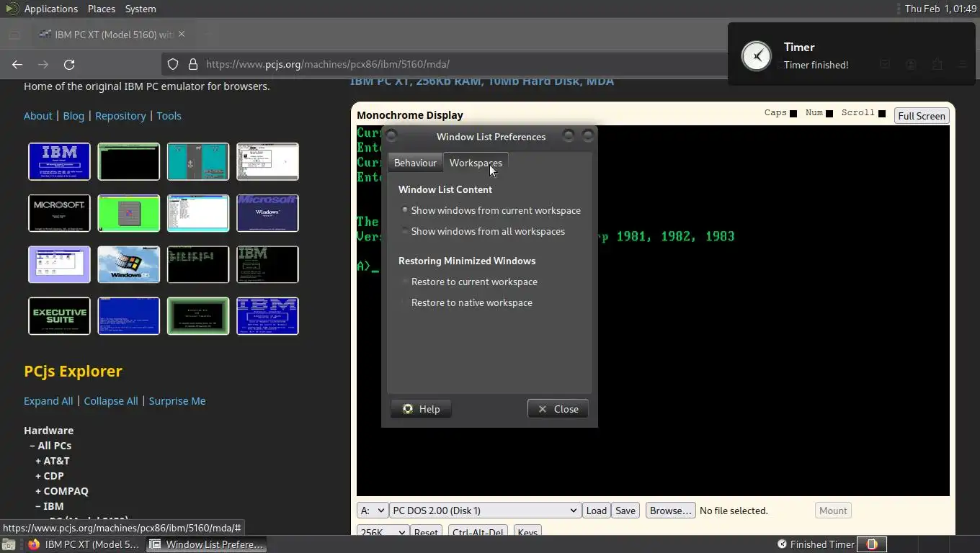This screenshot has height=553, width=980.
Task: Open the Tools link
Action: pyautogui.click(x=169, y=116)
